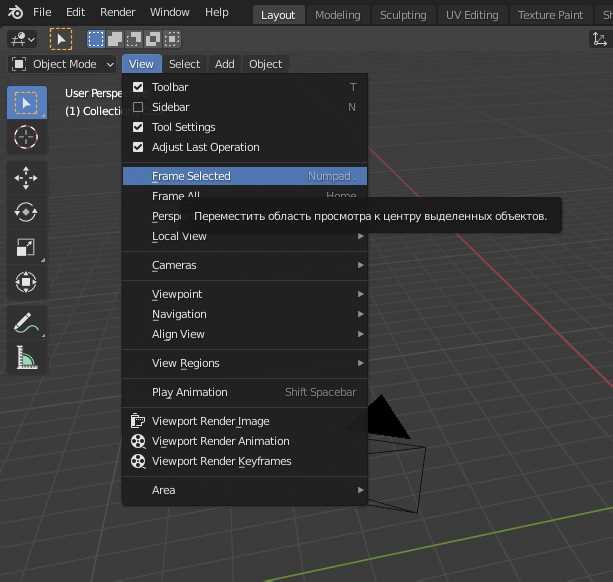Choose Frame All menu entry

tap(245, 195)
